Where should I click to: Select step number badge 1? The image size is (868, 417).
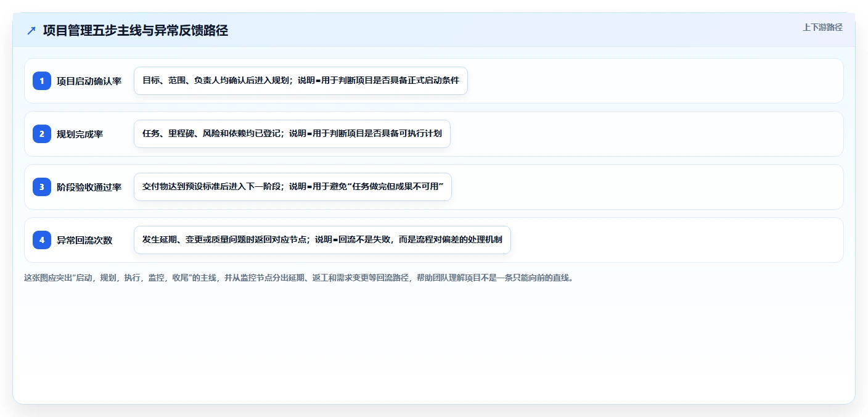click(42, 81)
